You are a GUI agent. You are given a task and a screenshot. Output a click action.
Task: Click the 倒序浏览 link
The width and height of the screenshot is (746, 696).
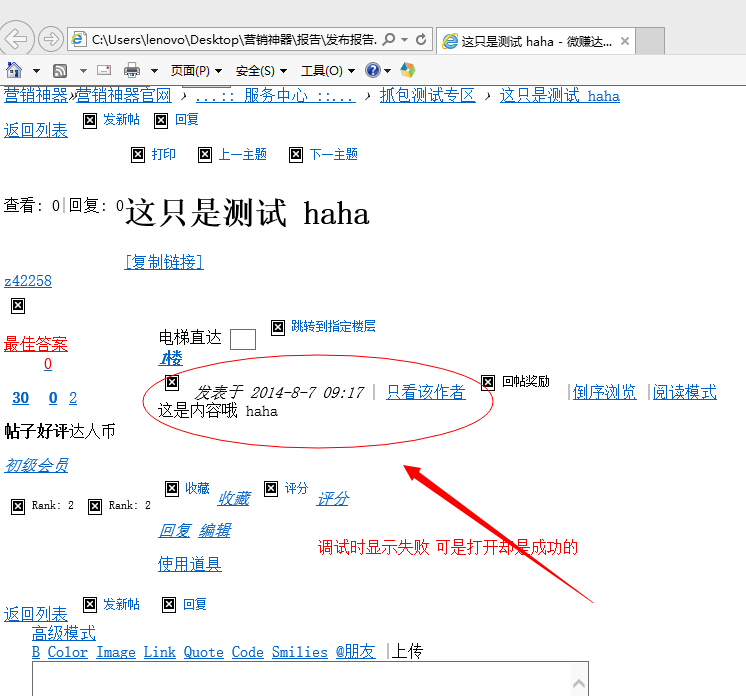(604, 392)
